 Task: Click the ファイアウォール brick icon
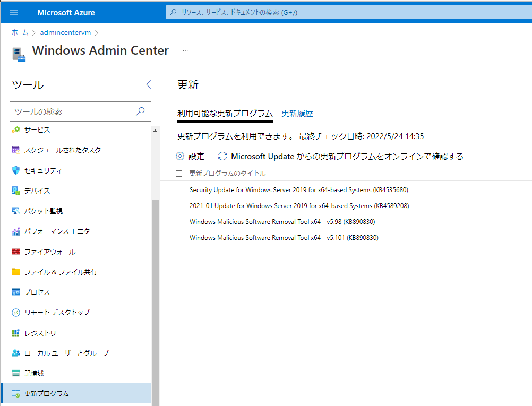[x=15, y=252]
